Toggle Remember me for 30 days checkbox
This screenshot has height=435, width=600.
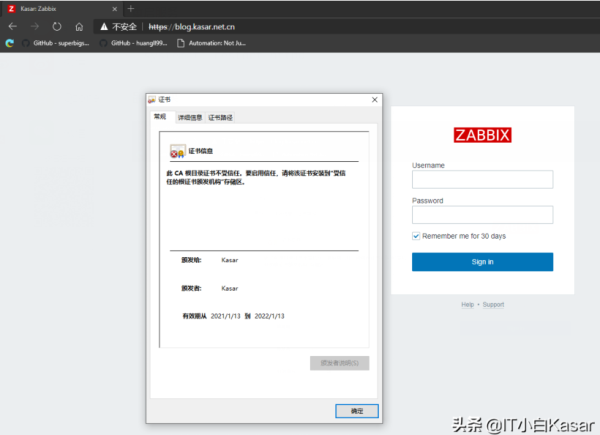[x=416, y=236]
